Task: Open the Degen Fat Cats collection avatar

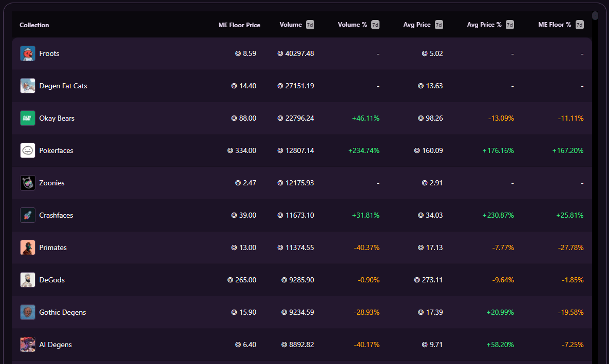Action: point(28,86)
